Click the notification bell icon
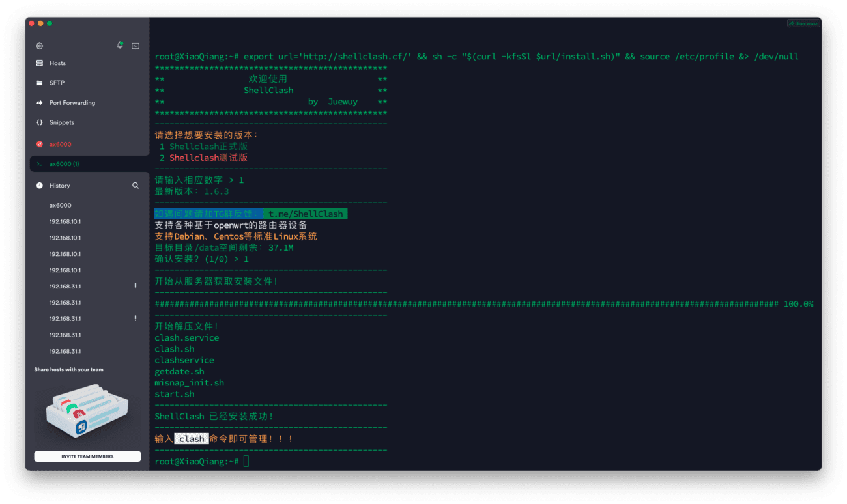This screenshot has height=504, width=847. click(x=120, y=45)
